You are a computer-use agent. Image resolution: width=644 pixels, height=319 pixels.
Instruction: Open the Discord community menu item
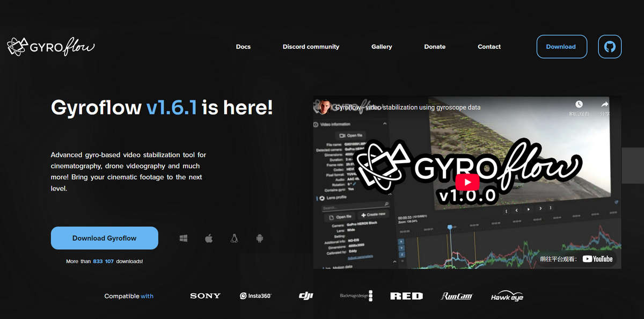(x=311, y=47)
